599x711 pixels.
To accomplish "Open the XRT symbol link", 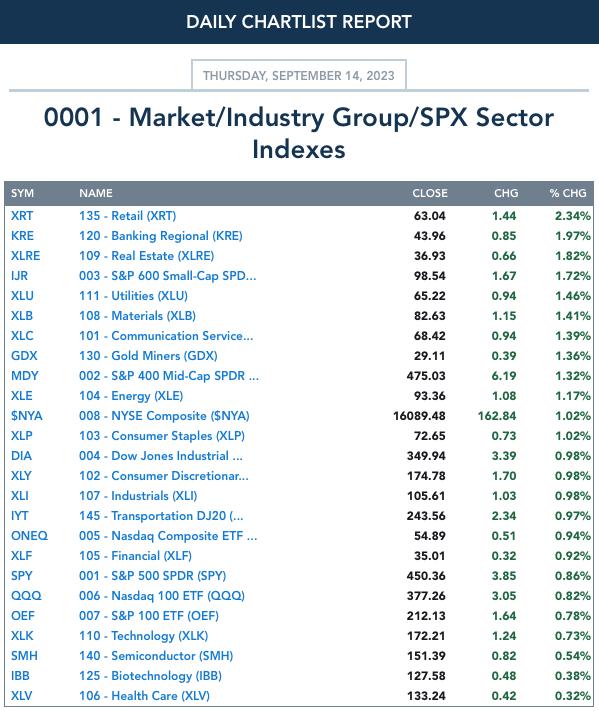I will pos(22,216).
